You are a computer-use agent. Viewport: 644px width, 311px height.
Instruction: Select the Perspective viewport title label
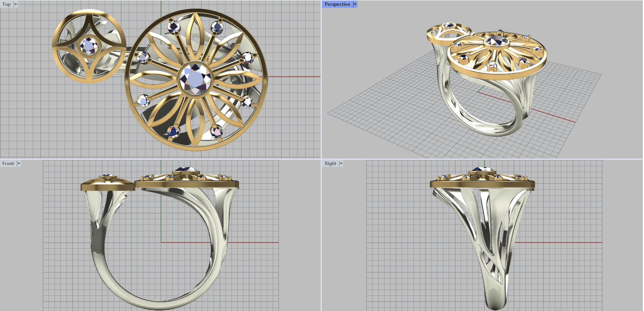[337, 4]
